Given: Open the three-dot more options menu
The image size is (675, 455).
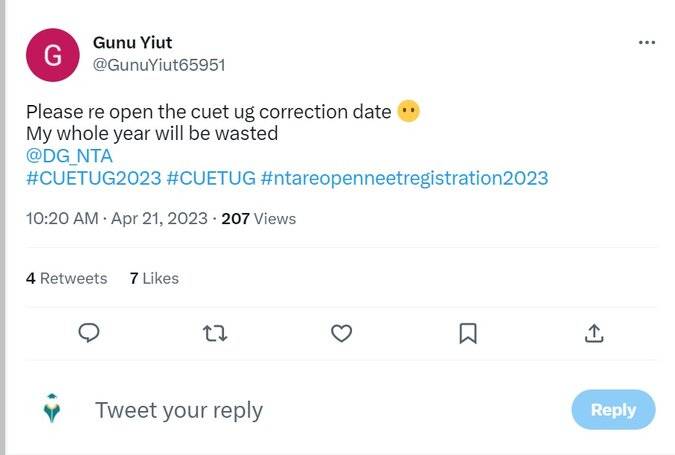Looking at the screenshot, I should coord(647,43).
